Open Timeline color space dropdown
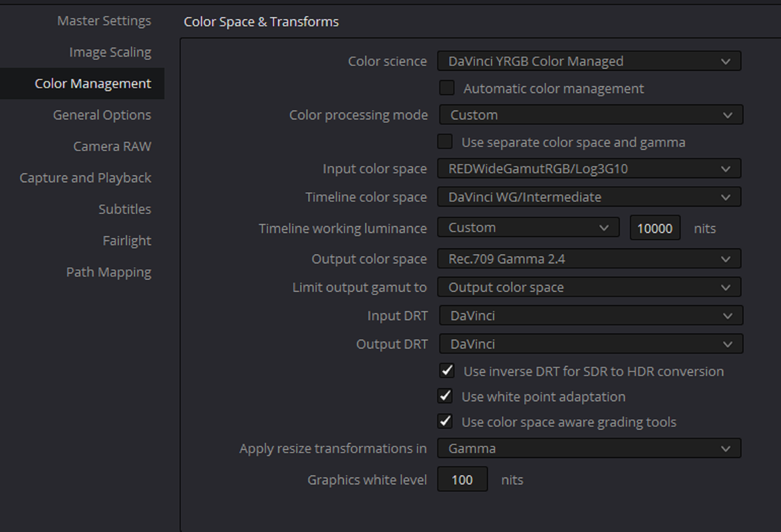This screenshot has width=781, height=532. point(589,198)
